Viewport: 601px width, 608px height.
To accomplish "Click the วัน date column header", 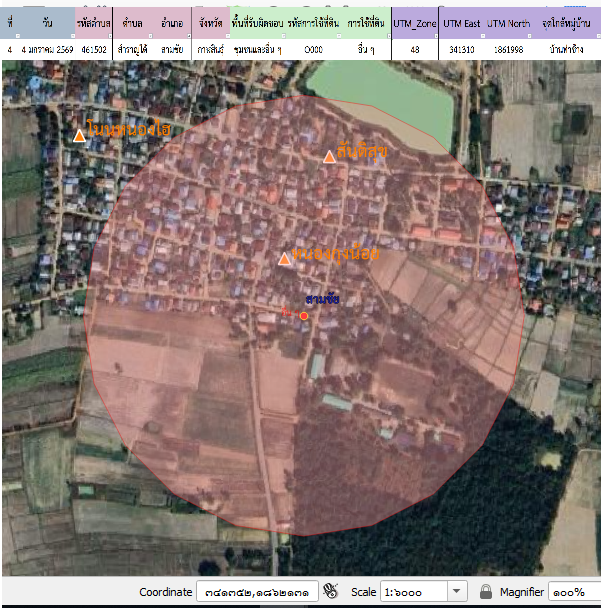I will click(x=47, y=22).
